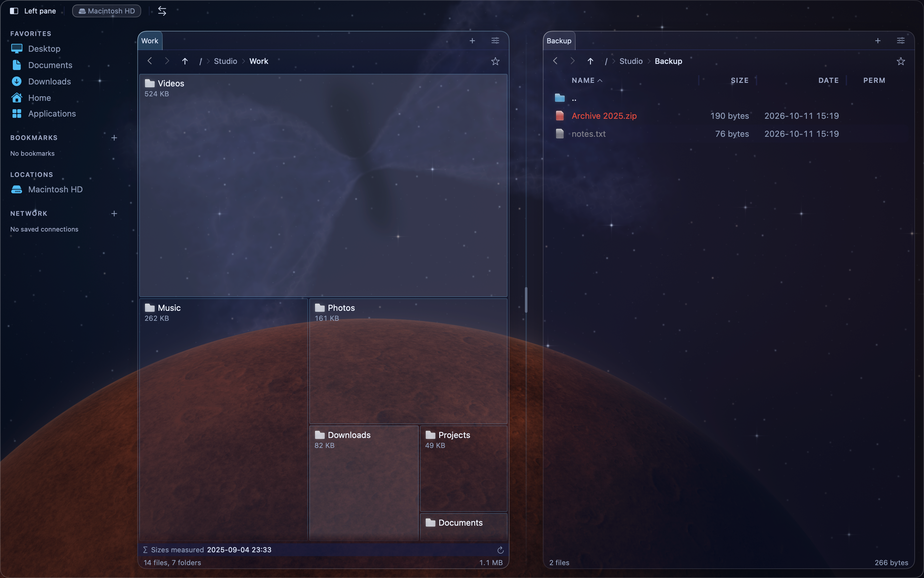This screenshot has width=924, height=578.
Task: Go up one folder in Work pane
Action: tap(185, 61)
